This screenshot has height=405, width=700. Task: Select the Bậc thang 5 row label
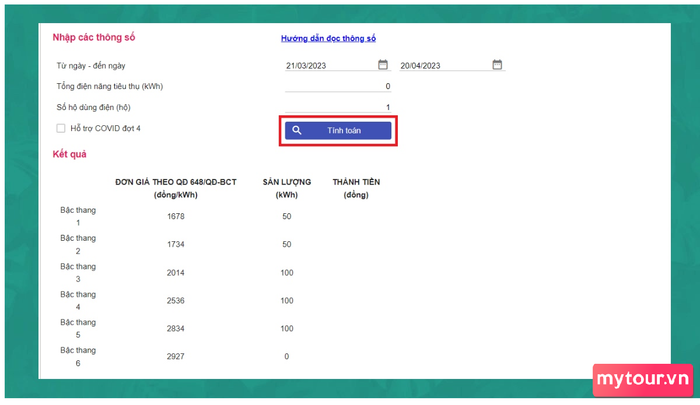78,328
